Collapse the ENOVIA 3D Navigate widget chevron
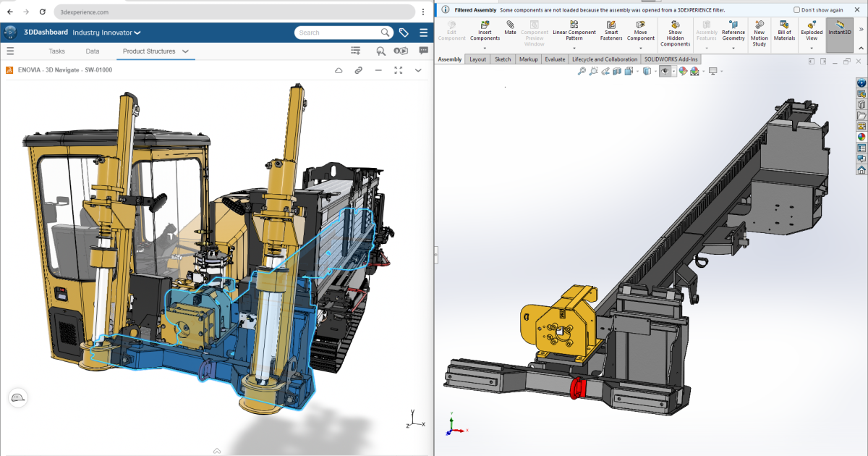The image size is (868, 456). (x=418, y=69)
